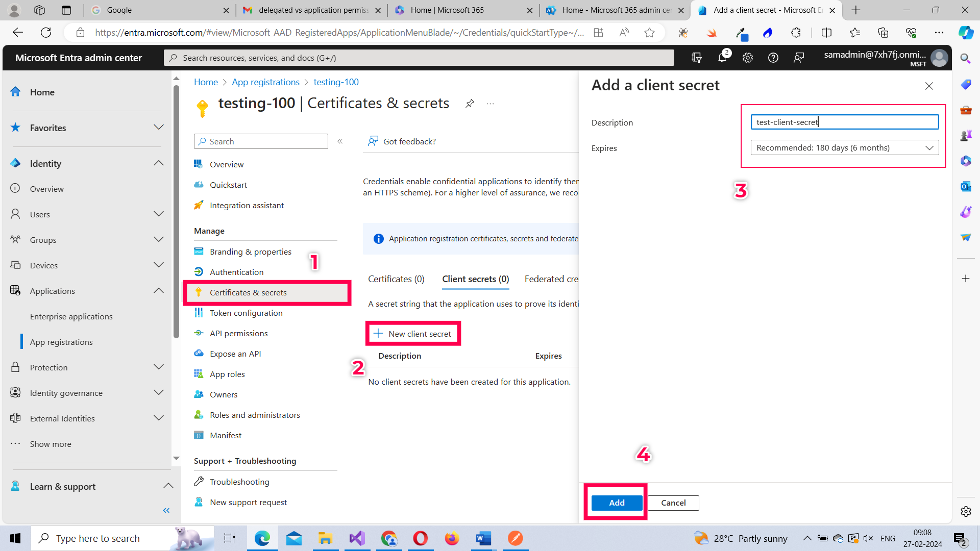Open Microsoft Word from the taskbar
Viewport: 980px width, 551px height.
pyautogui.click(x=483, y=538)
